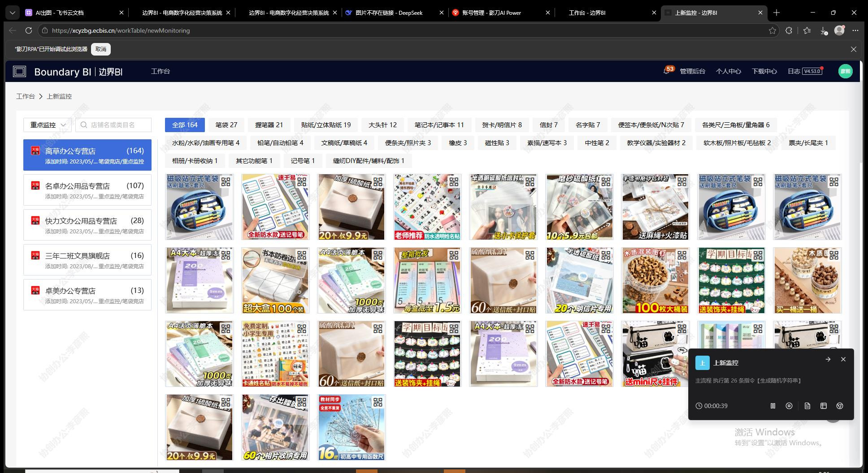868x473 pixels.
Task: Filter by 贴纸/立体贴纸 19 category
Action: click(326, 125)
